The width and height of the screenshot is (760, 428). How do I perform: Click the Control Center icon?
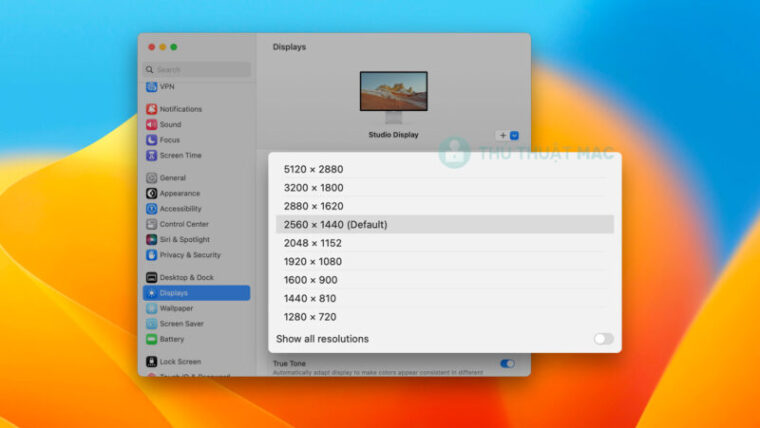(x=152, y=224)
